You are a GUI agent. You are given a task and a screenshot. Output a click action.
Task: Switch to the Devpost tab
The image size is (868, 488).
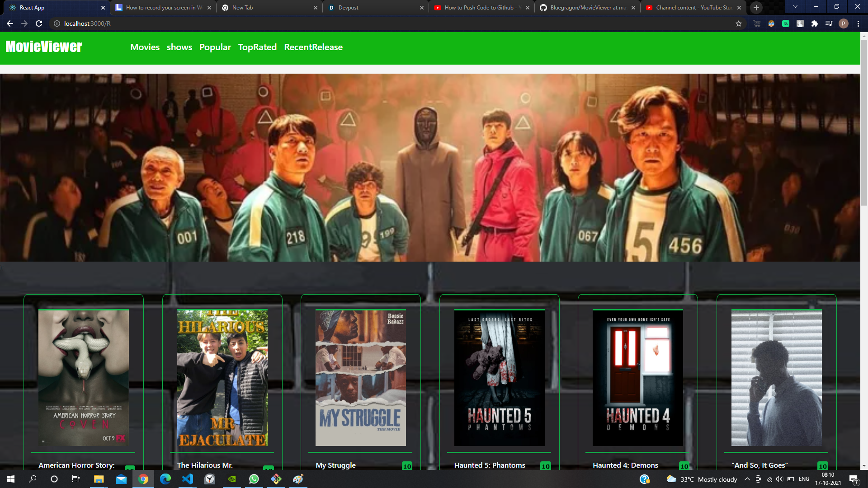[348, 8]
